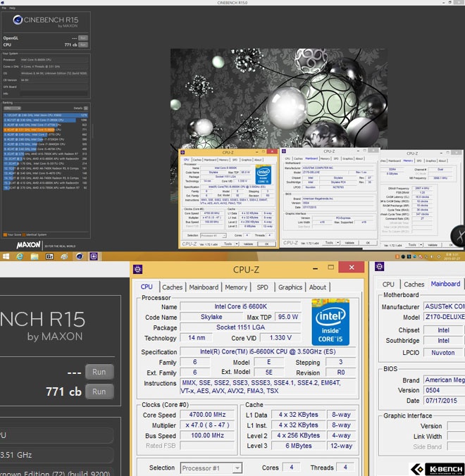Expand the Tools arrow in the small Memory CPU-Z window

[421, 244]
